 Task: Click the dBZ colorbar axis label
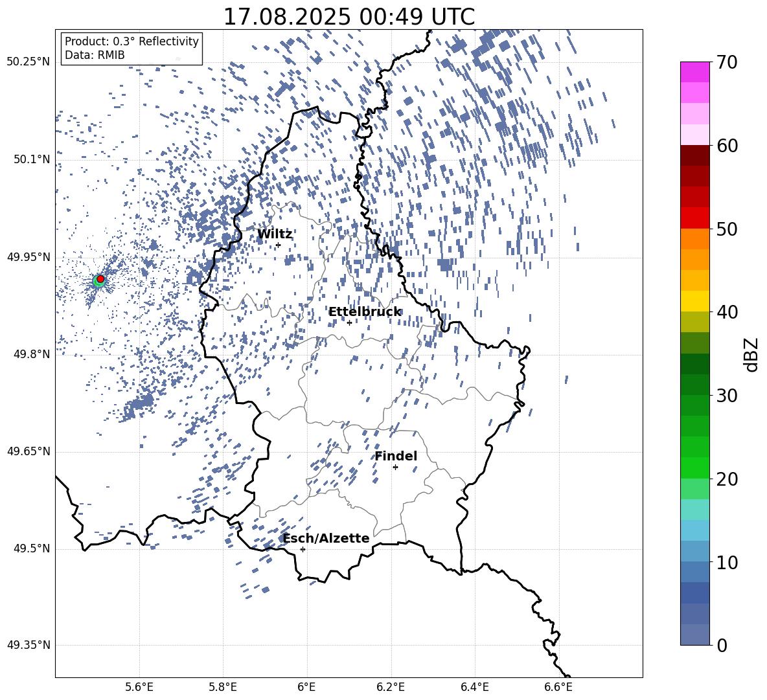pyautogui.click(x=751, y=354)
